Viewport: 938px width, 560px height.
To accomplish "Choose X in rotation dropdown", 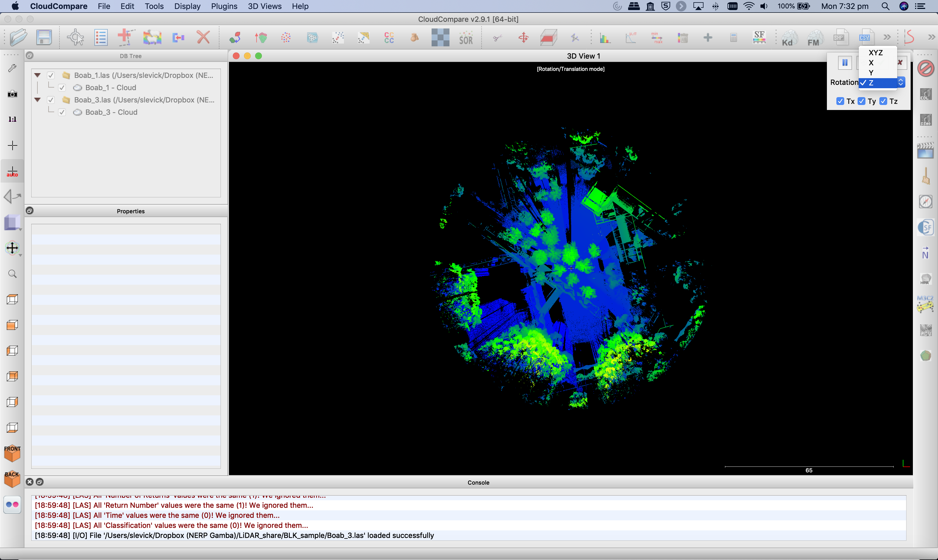I will (x=878, y=63).
